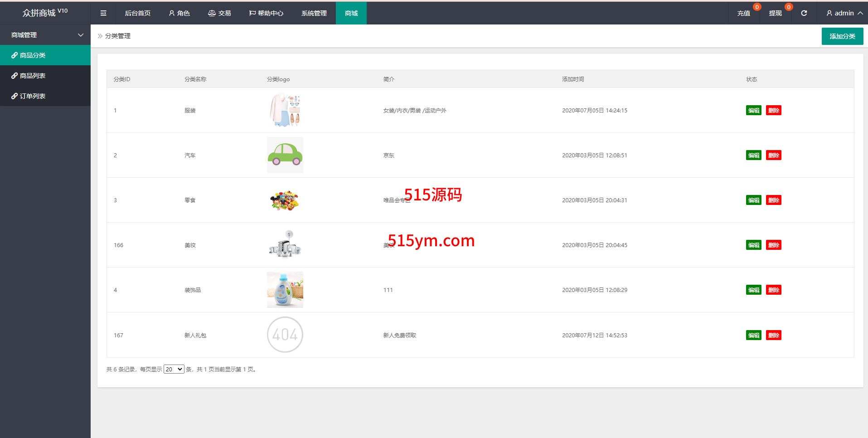The image size is (868, 438).
Task: Click the 零食 snack logo thumbnail
Action: pyautogui.click(x=285, y=200)
